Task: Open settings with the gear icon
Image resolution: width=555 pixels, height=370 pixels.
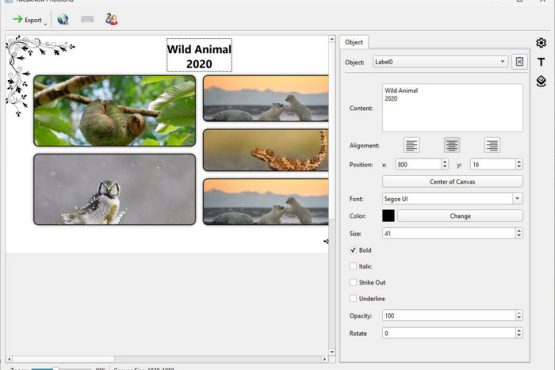Action: (x=541, y=43)
